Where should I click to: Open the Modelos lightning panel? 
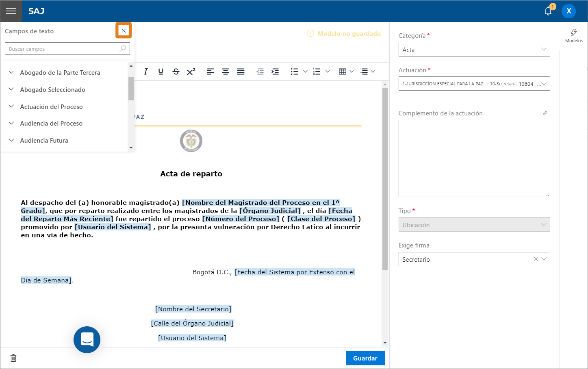click(574, 35)
